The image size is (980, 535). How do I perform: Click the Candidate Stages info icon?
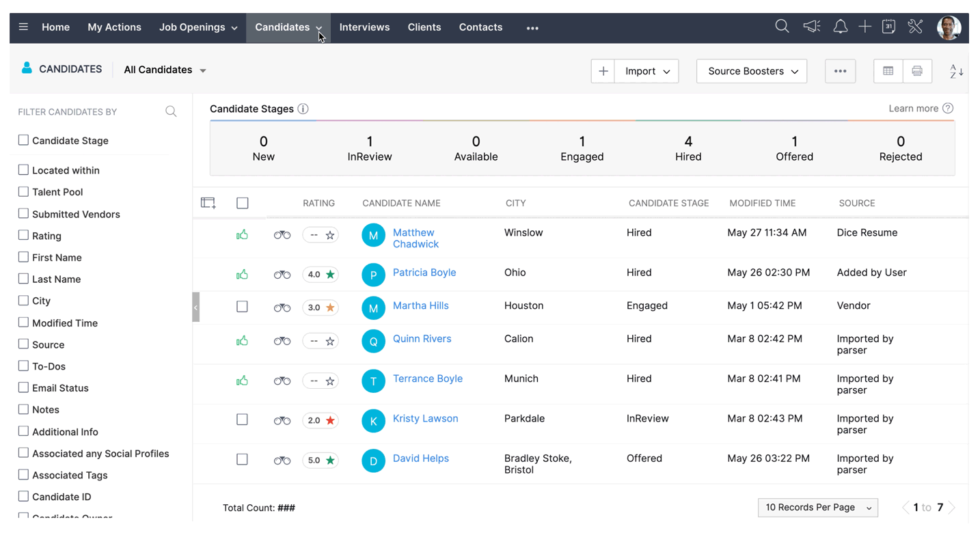(303, 108)
